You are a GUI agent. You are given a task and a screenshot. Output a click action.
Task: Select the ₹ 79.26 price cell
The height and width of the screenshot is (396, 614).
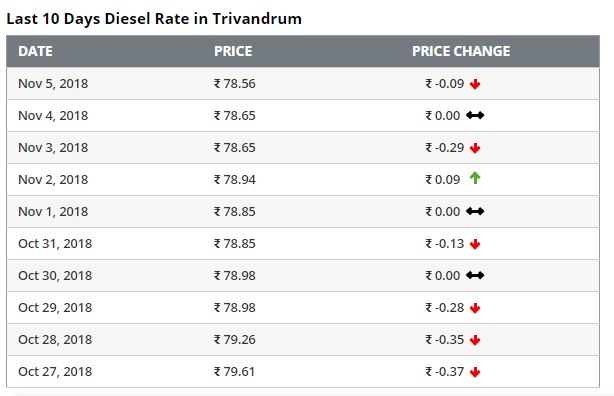(x=235, y=339)
